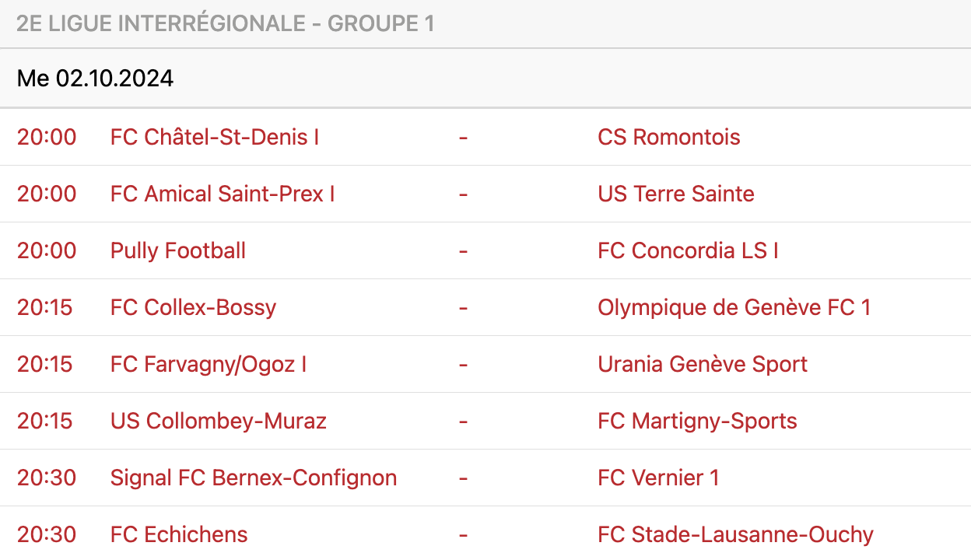
Task: Select FC Martigny-Sports team link
Action: 697,421
